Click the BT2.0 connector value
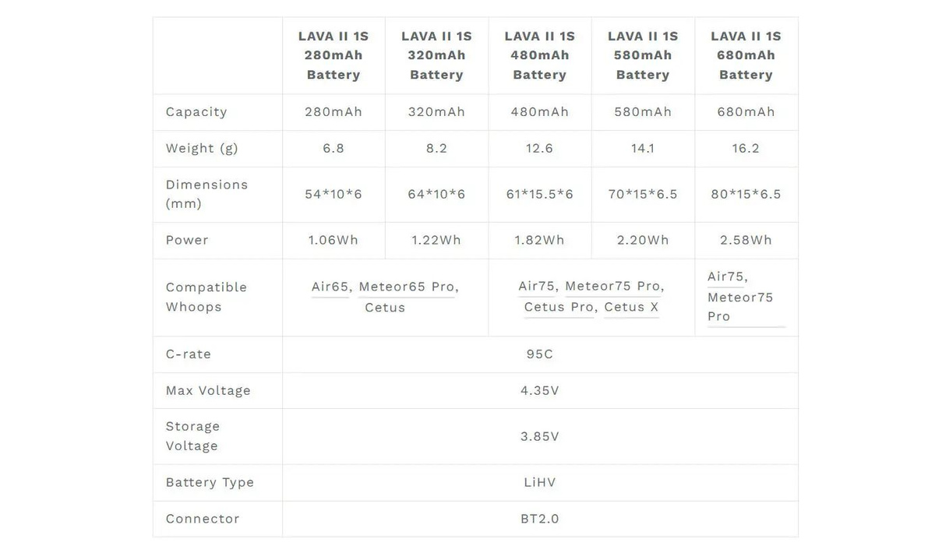The height and width of the screenshot is (560, 935). point(539,519)
